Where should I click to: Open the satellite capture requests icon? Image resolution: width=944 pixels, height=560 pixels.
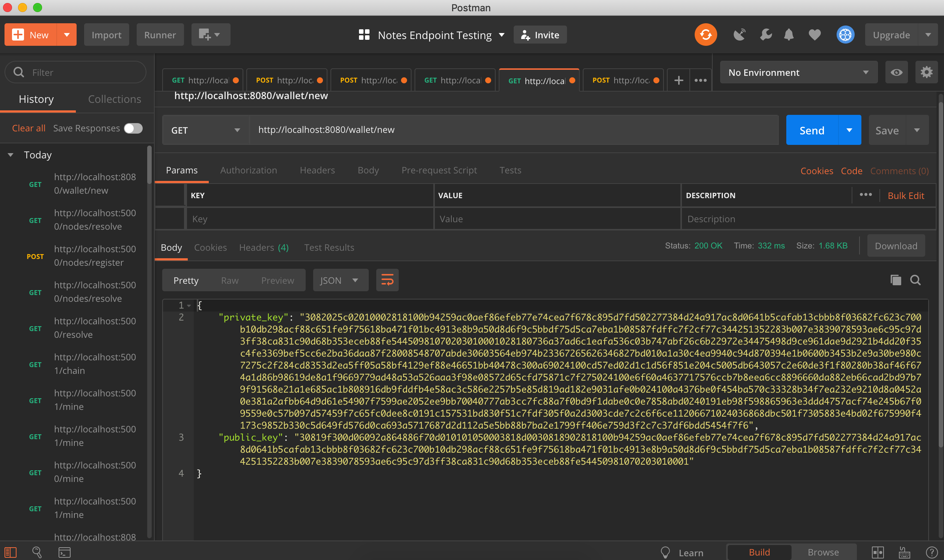[x=739, y=35]
